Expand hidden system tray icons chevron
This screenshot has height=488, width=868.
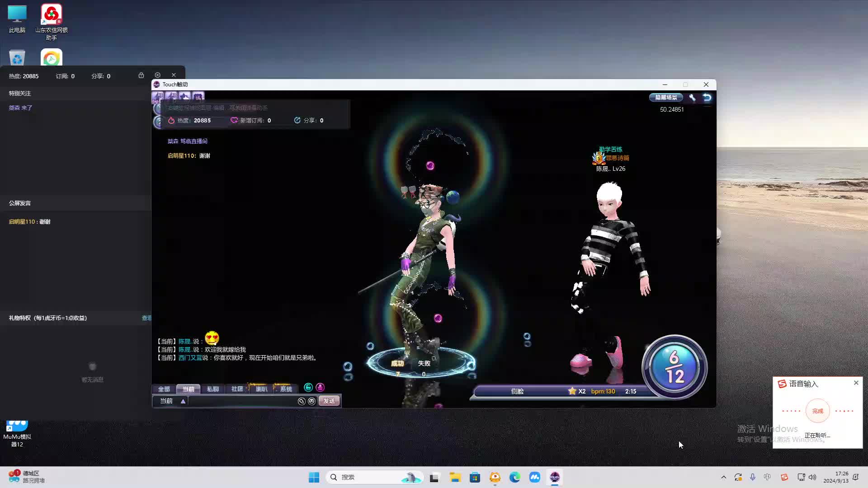[x=723, y=477]
